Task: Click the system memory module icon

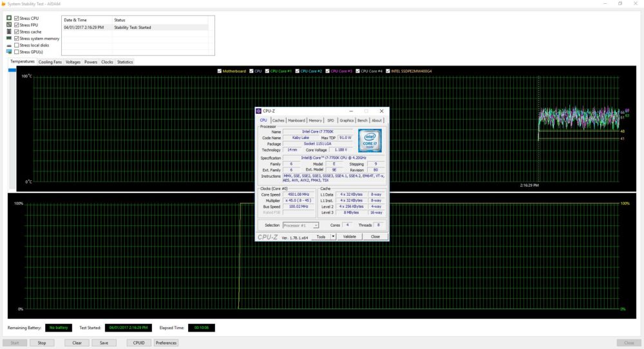Action: [x=9, y=38]
